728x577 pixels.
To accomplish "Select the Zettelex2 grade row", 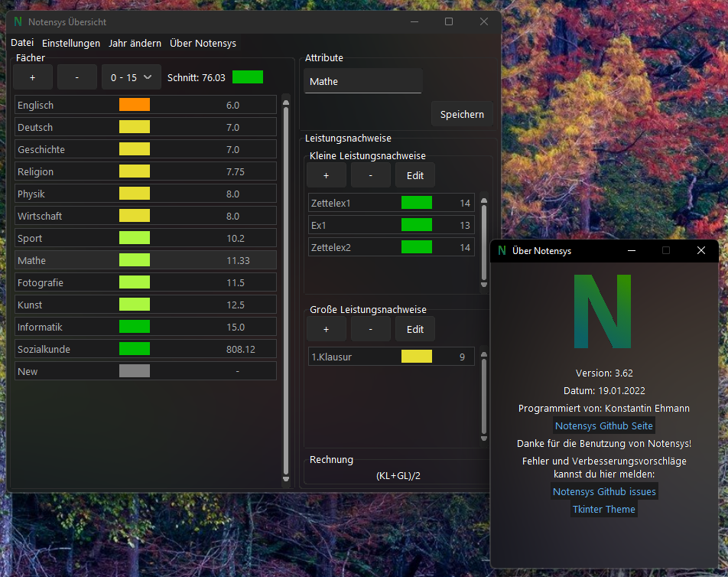I will [x=392, y=248].
